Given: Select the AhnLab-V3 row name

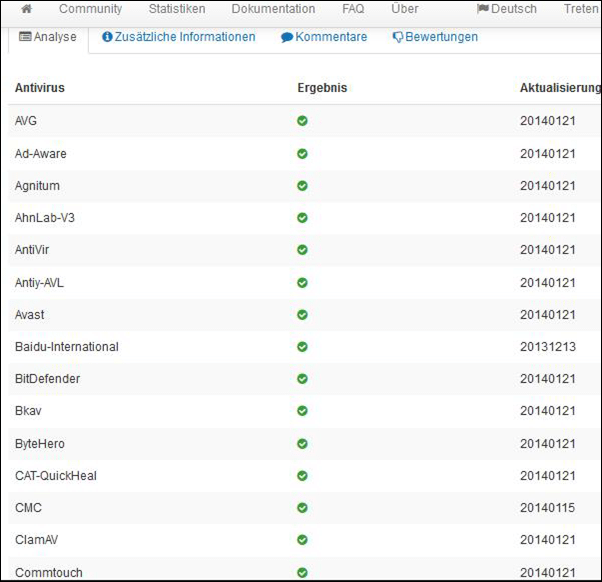Looking at the screenshot, I should point(45,218).
